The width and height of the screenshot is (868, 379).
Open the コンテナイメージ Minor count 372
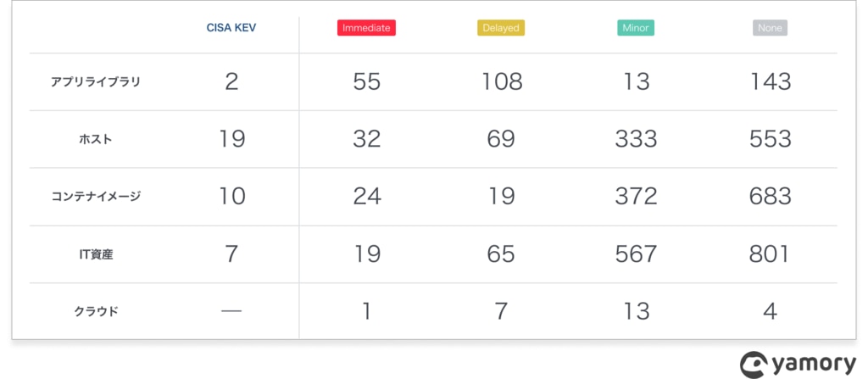point(636,197)
